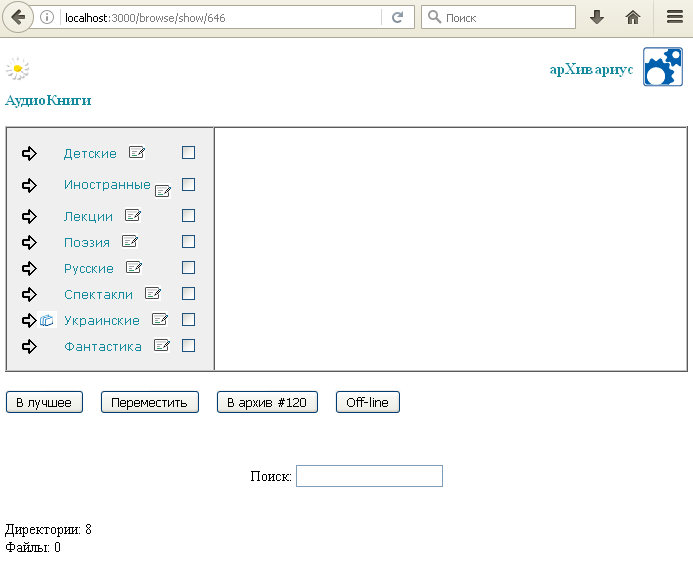Open the browser hamburger menu
The height and width of the screenshot is (576, 693).
(674, 17)
